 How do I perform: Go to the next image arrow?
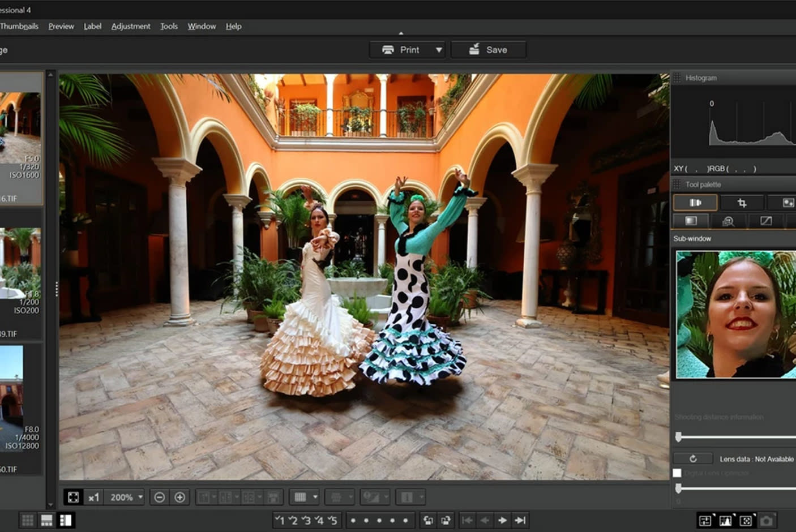point(502,520)
